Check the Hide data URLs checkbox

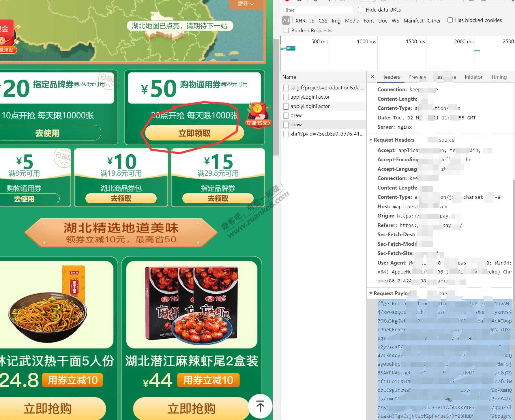click(361, 10)
